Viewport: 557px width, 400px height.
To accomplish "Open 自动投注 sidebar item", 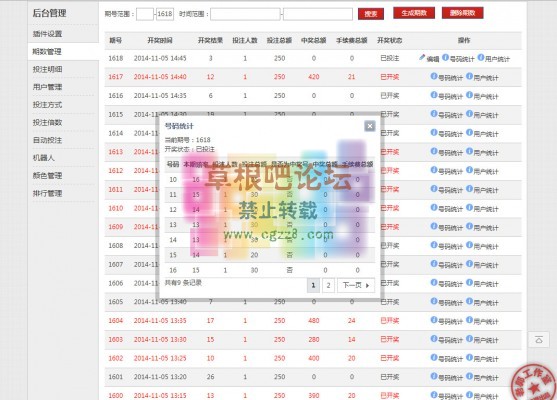I will tap(47, 140).
